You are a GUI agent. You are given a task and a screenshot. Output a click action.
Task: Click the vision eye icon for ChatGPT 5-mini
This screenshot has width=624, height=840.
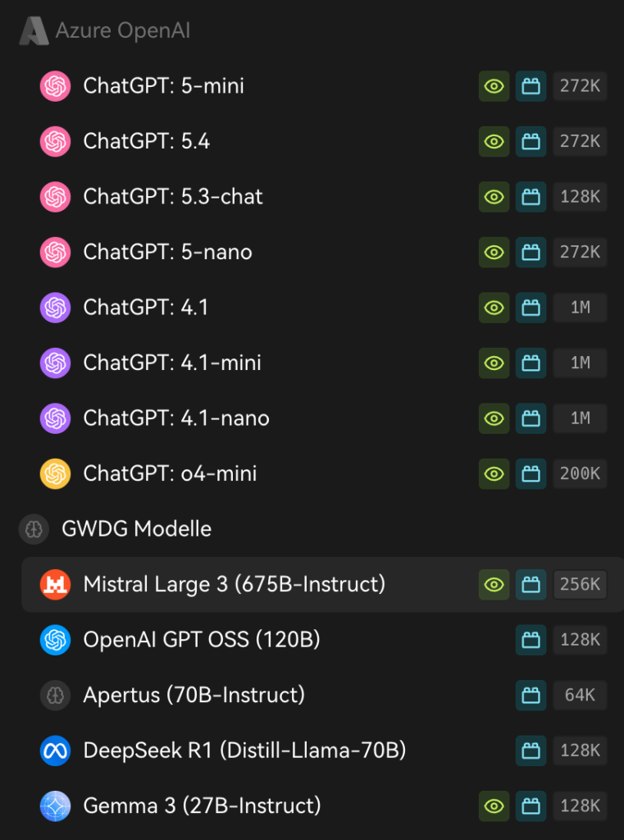494,86
